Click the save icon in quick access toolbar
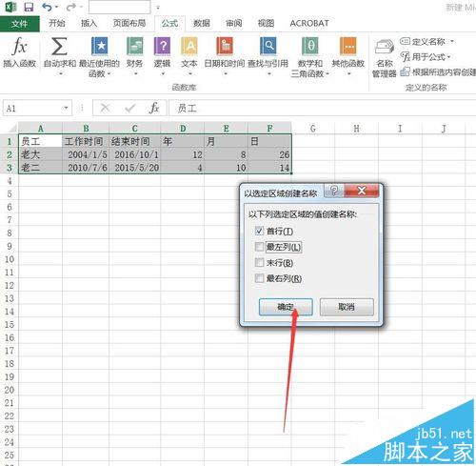The image size is (476, 466). point(29,7)
